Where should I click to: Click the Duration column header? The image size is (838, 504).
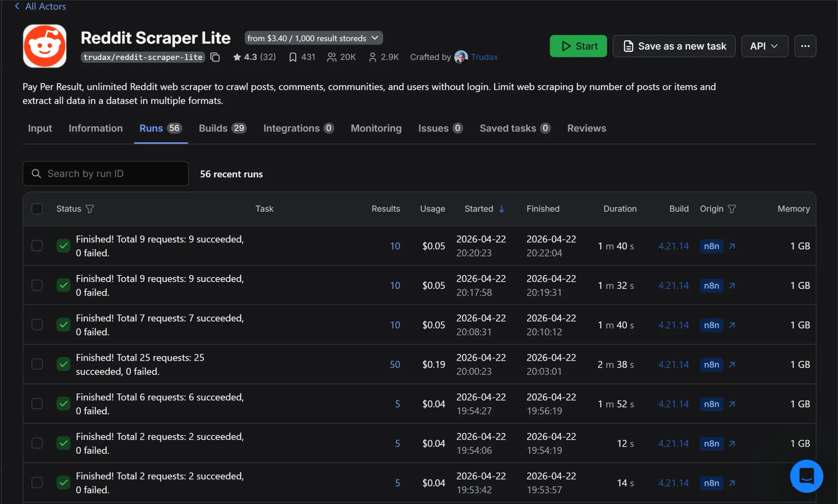pyautogui.click(x=620, y=209)
